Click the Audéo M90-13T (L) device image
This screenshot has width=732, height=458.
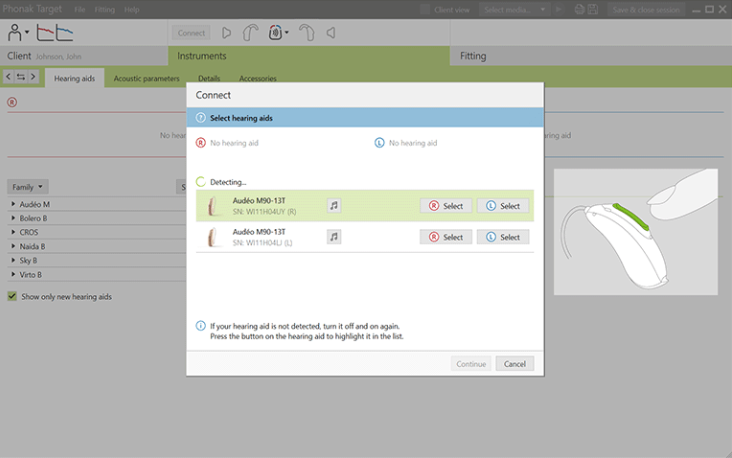pyautogui.click(x=213, y=237)
